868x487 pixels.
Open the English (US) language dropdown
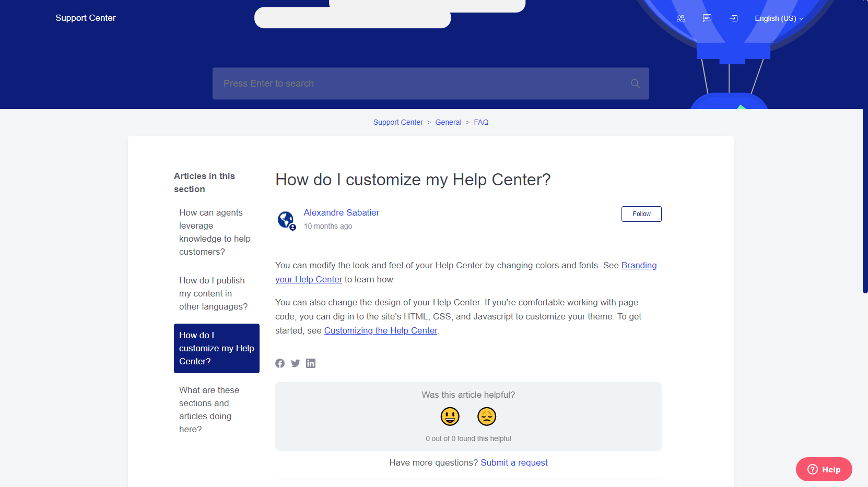[x=779, y=18]
